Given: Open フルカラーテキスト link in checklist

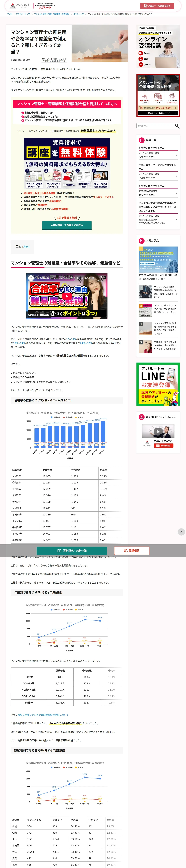Looking at the screenshot, I should (x=103, y=197).
